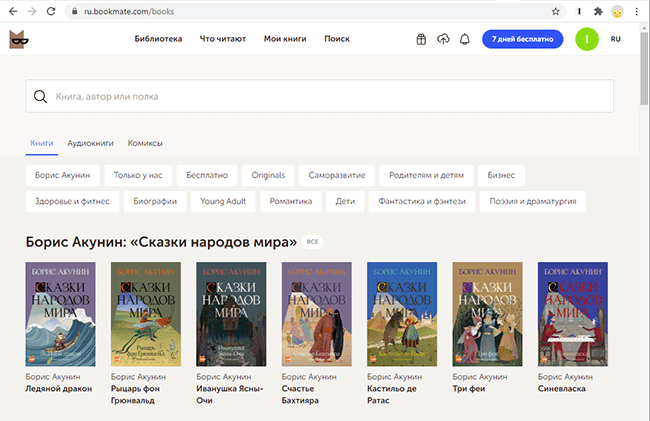Click the Рыцарь фон Грюнвальд title link
650x421 pixels.
click(x=135, y=394)
